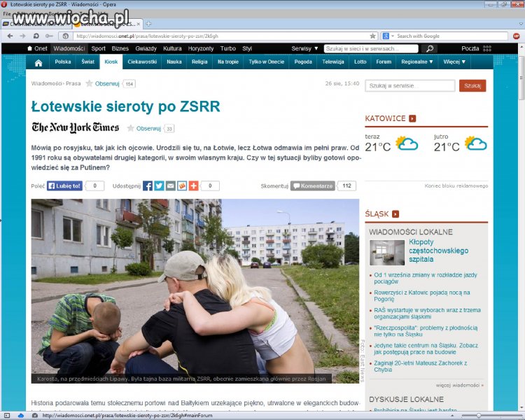Toggle the panel button in the status bar

point(7,415)
